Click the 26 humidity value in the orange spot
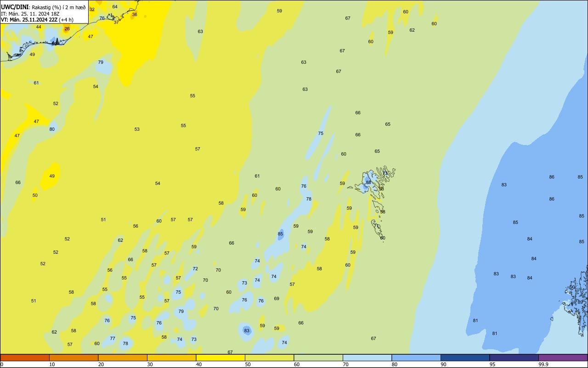 [x=67, y=29]
